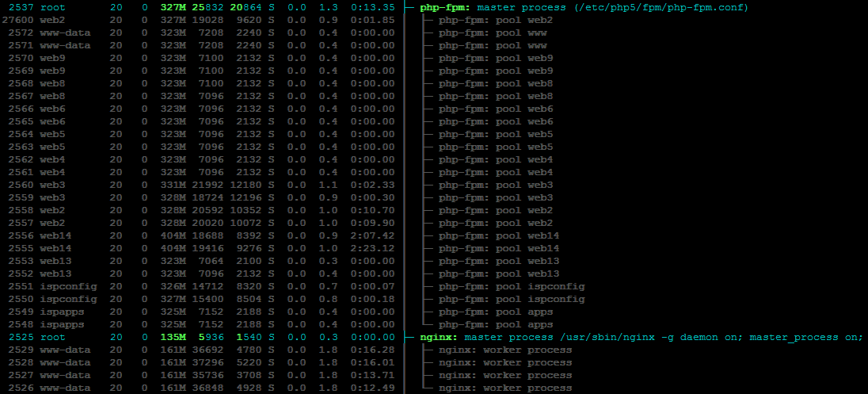Select PID 2549 of user ispapps
Image resolution: width=868 pixels, height=394 pixels.
[21, 312]
